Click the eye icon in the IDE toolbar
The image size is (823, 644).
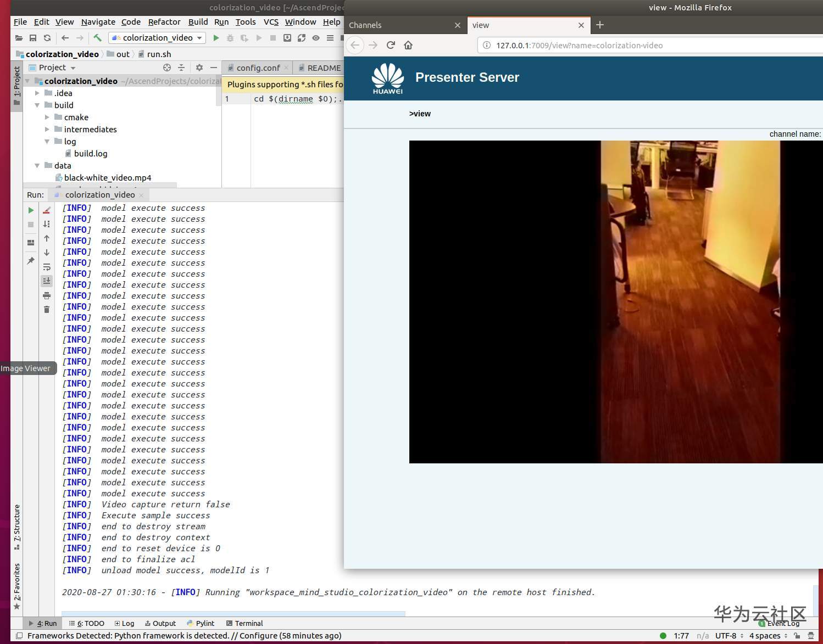(316, 38)
